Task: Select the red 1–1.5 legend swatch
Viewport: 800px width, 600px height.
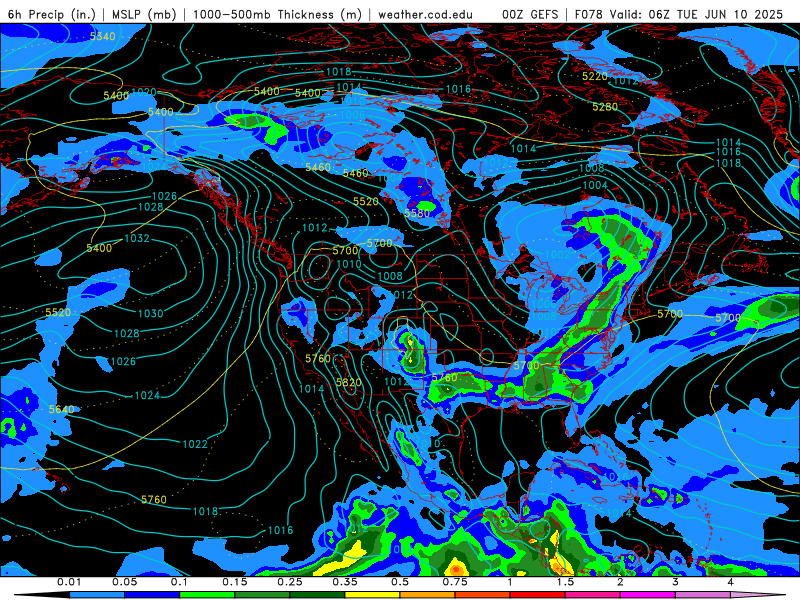Action: coord(538,595)
